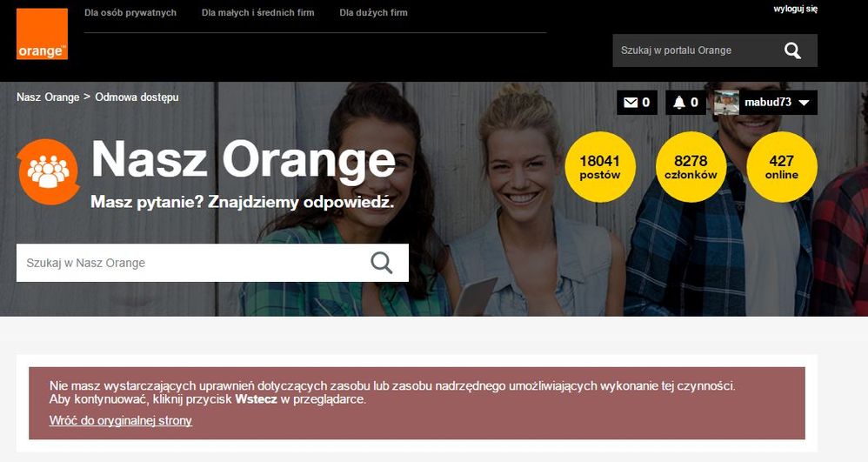
Task: Open Dla dużych firm section
Action: tap(374, 12)
